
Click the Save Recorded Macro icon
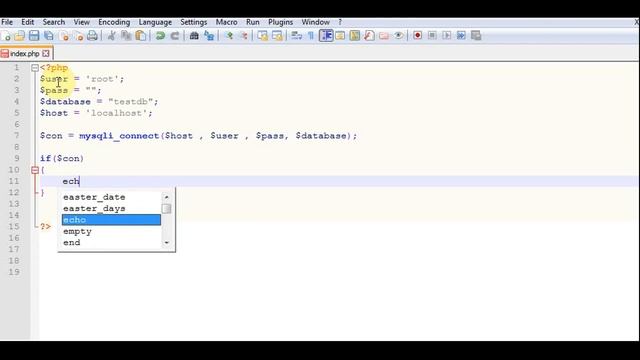[x=476, y=36]
